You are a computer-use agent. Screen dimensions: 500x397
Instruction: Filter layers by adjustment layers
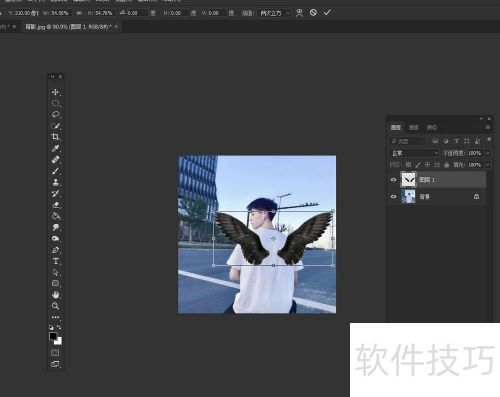click(x=446, y=141)
